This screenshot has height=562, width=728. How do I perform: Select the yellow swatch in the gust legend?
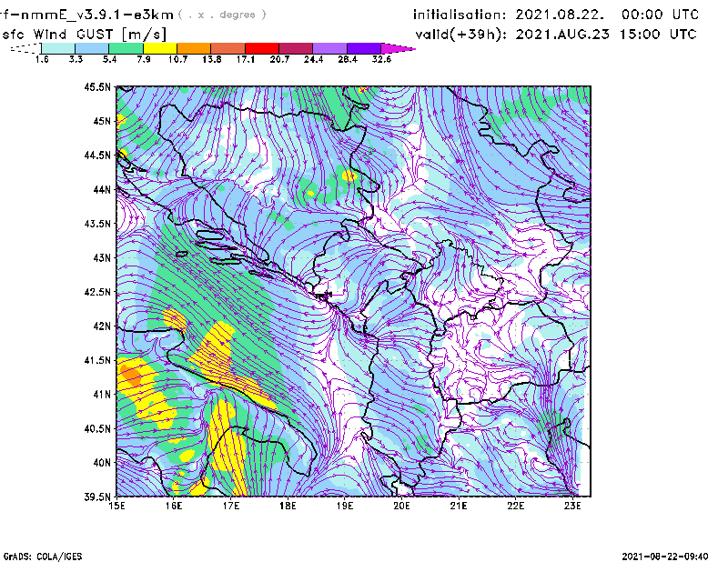coord(159,47)
